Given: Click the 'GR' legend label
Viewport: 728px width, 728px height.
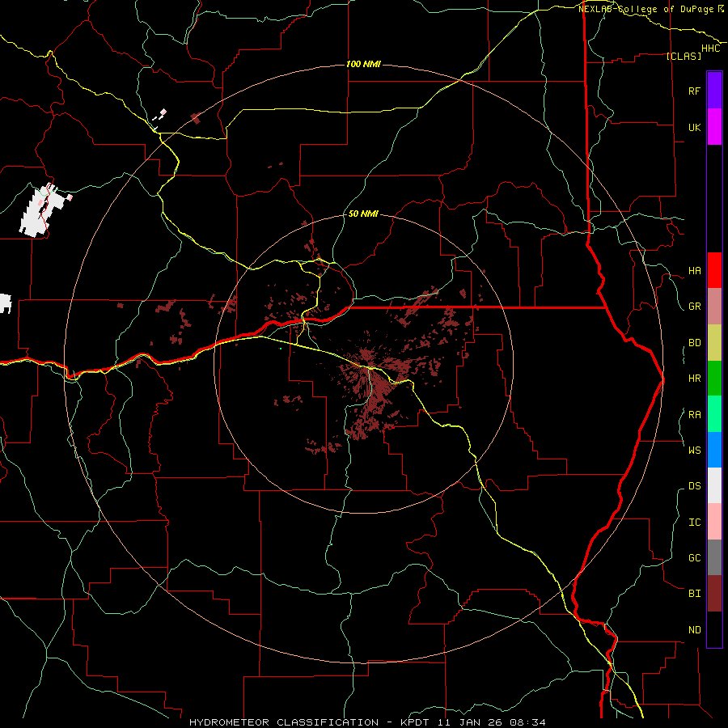Looking at the screenshot, I should click(694, 307).
